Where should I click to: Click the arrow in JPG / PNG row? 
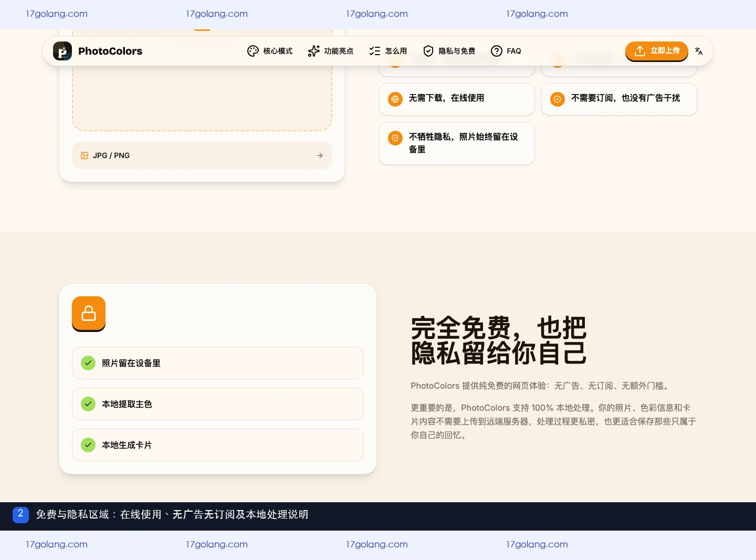[320, 155]
